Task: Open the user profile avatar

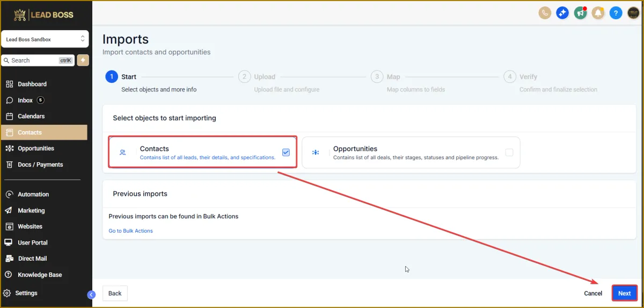Action: 633,13
